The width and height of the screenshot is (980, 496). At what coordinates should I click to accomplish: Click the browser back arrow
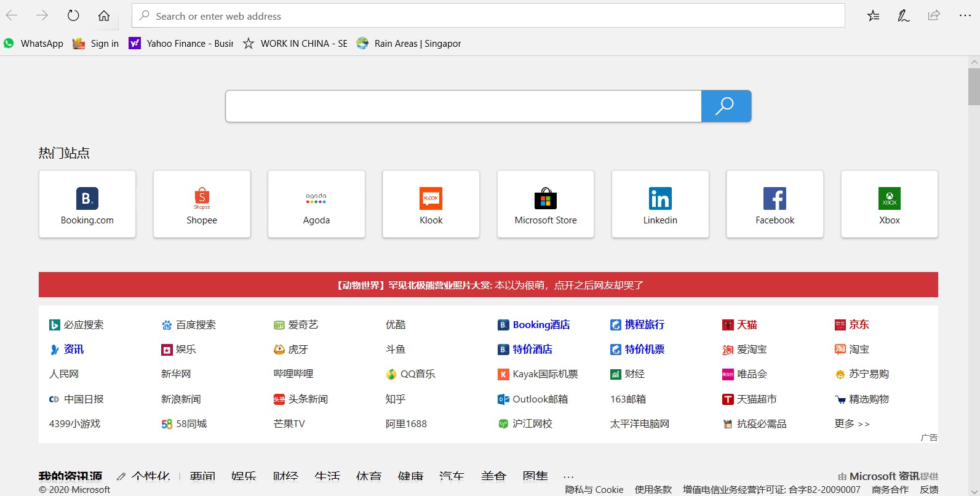point(12,15)
